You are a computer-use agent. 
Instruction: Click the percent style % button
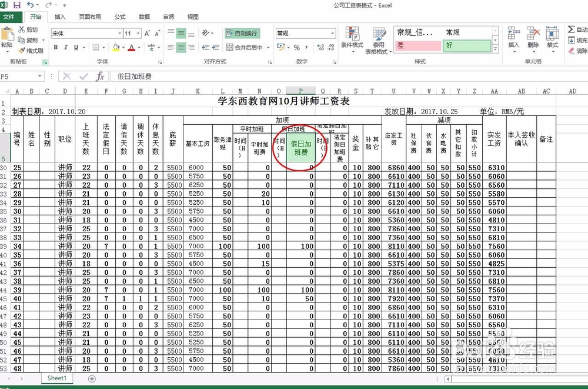(297, 48)
